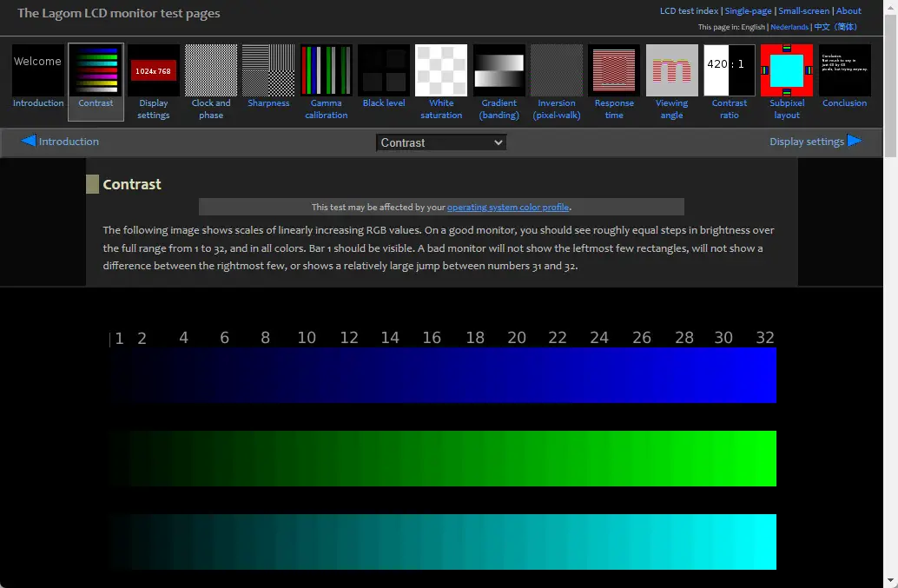Viewport: 898px width, 588px height.
Task: Open Subpixel layout test icon
Action: click(787, 70)
